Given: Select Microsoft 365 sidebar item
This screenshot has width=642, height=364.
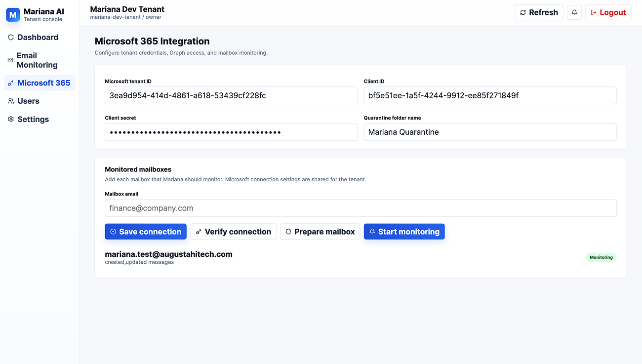Looking at the screenshot, I should pyautogui.click(x=40, y=83).
